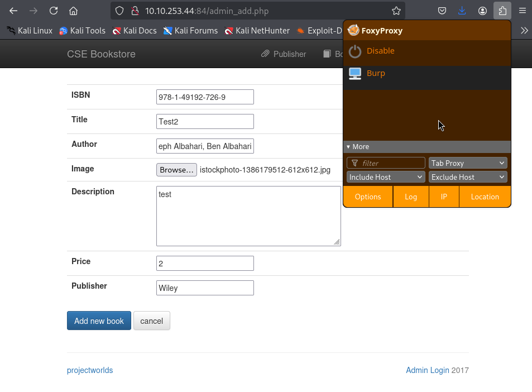
Task: Open the Kali Forums bookmark
Action: (x=190, y=31)
